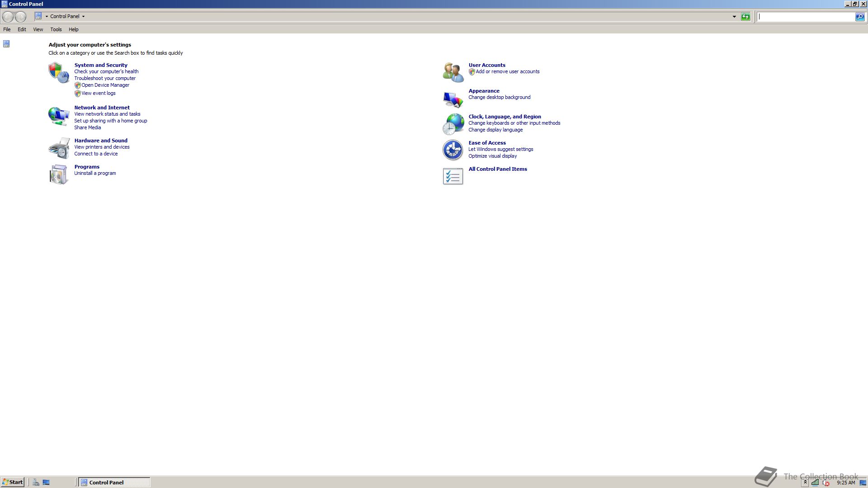The height and width of the screenshot is (488, 868).
Task: Click Change keyboards or other input methods
Action: click(514, 123)
